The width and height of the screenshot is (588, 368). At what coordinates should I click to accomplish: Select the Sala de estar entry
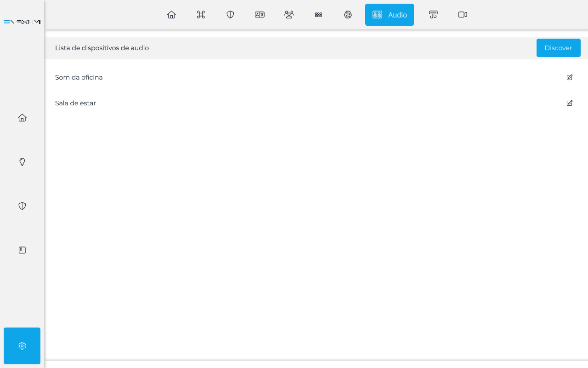[76, 103]
